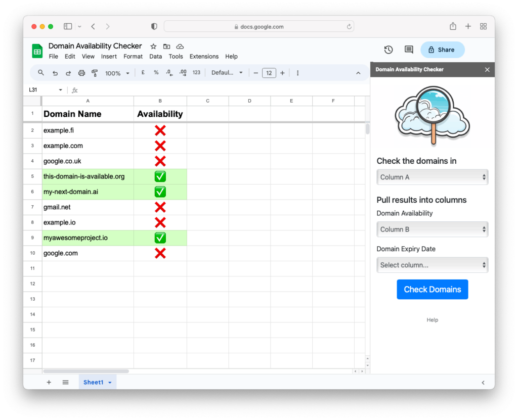518x420 pixels.
Task: Open the 123 number format menu
Action: click(196, 73)
